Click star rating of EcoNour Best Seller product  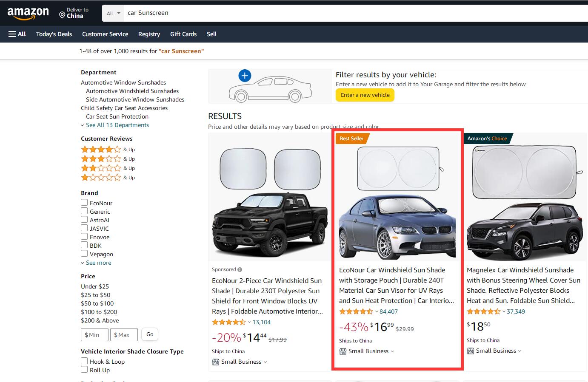point(356,311)
